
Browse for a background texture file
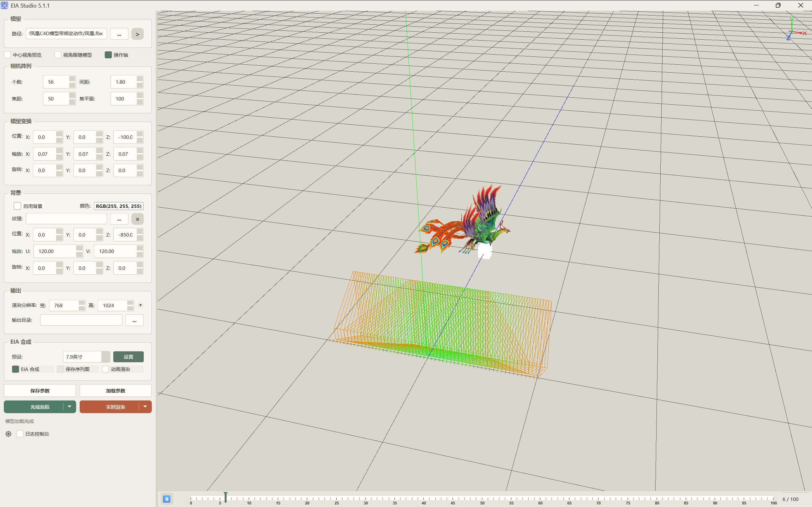(x=119, y=219)
